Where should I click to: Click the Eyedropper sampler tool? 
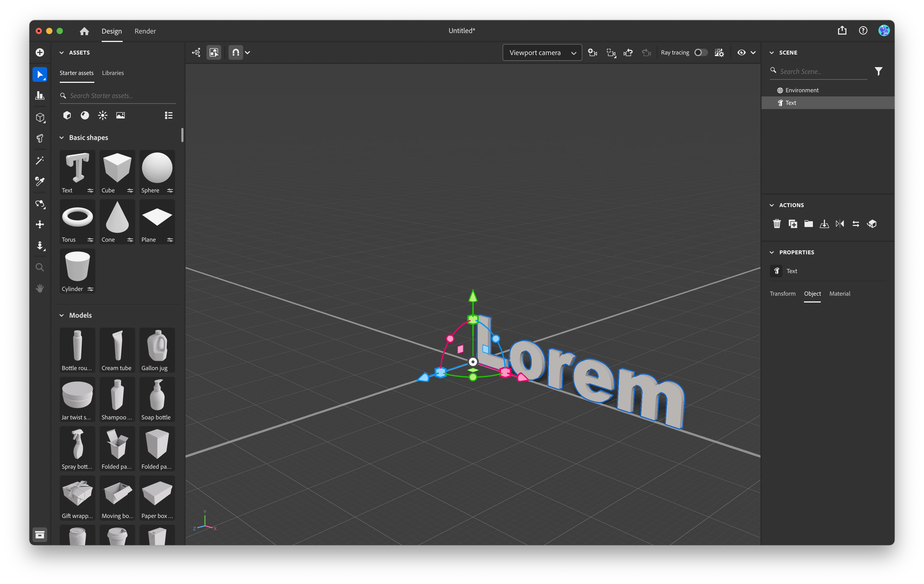(40, 181)
